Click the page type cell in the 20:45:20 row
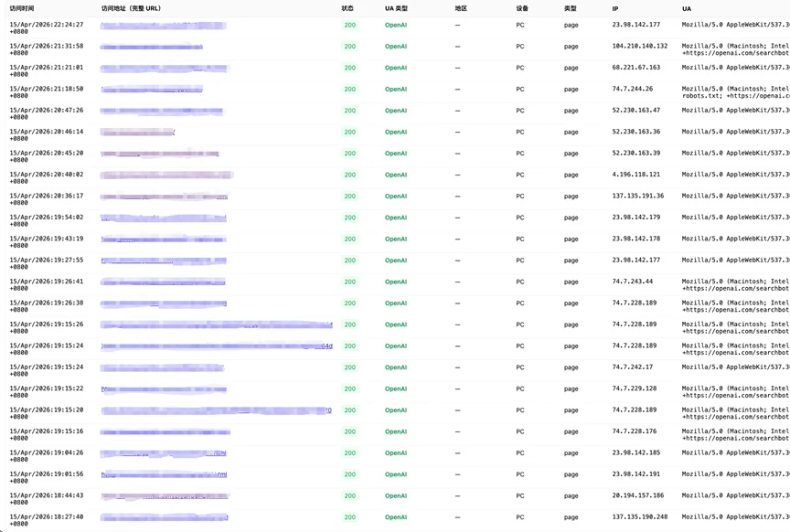The height and width of the screenshot is (532, 790). [571, 154]
